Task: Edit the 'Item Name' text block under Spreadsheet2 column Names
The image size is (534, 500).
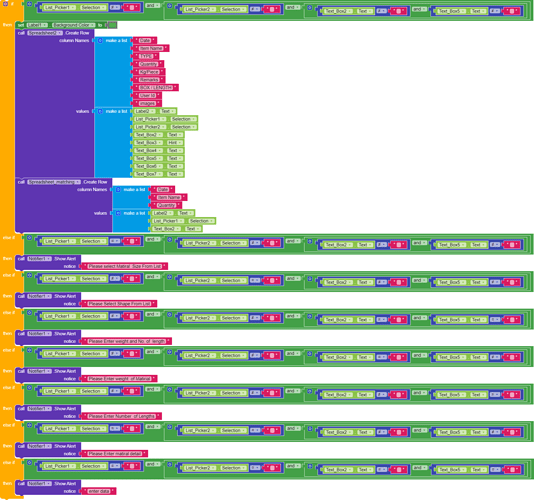Action: coord(151,48)
